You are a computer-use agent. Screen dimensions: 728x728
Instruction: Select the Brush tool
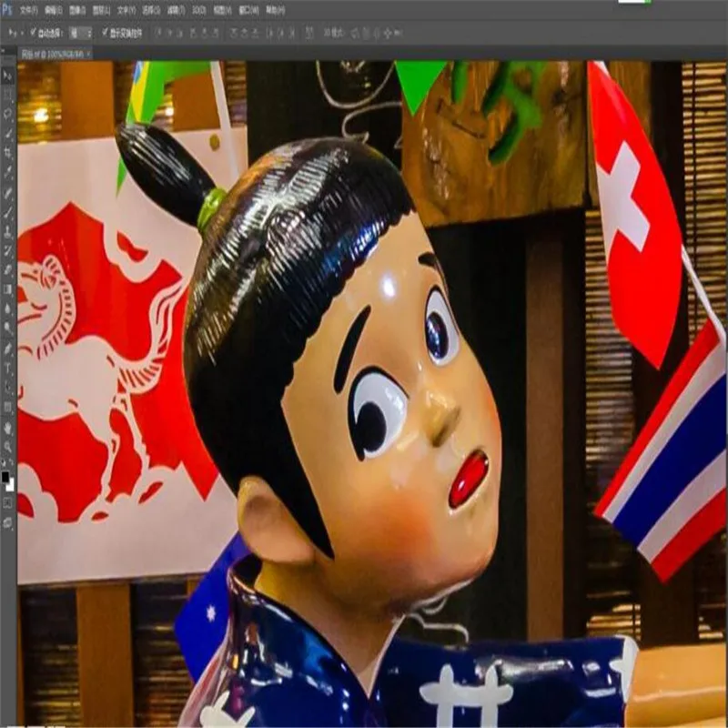(8, 213)
